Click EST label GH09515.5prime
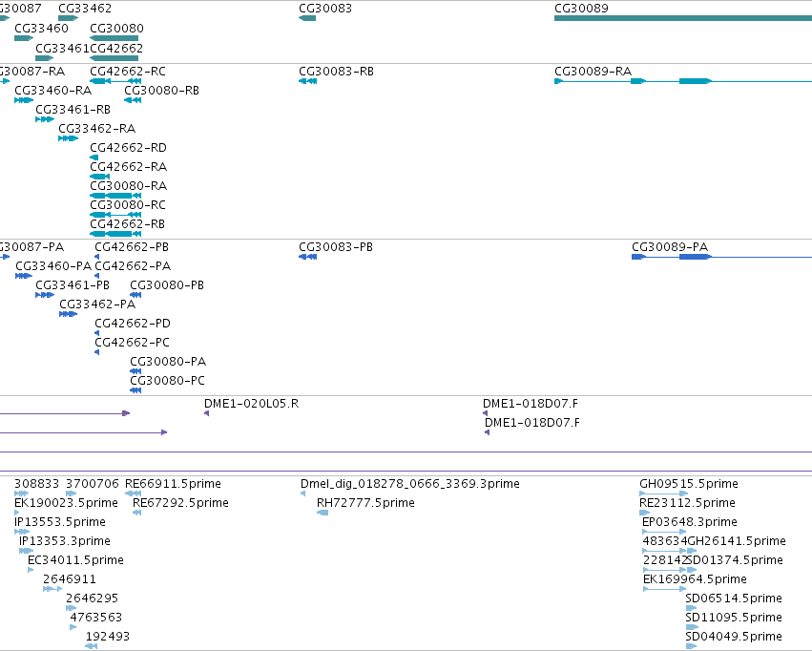 click(689, 484)
